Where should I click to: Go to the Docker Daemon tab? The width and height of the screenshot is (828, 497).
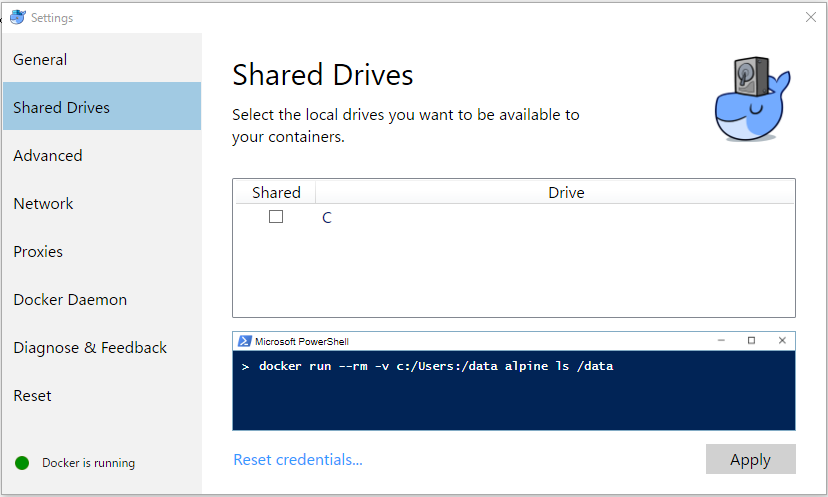click(101, 299)
